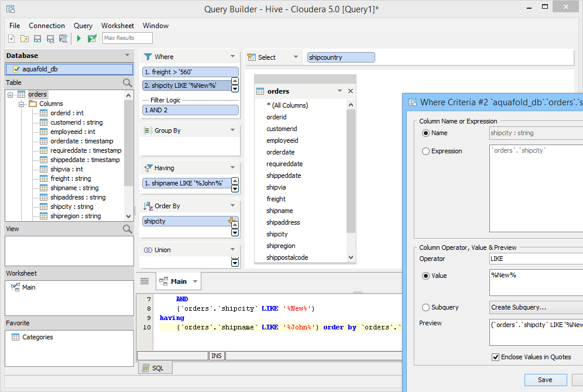The height and width of the screenshot is (392, 583).
Task: Click the Group By panel icon
Action: (148, 131)
